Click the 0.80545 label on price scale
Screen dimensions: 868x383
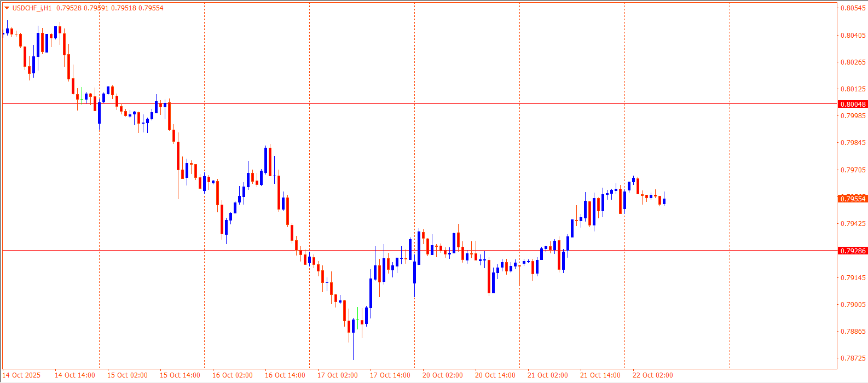pos(853,8)
